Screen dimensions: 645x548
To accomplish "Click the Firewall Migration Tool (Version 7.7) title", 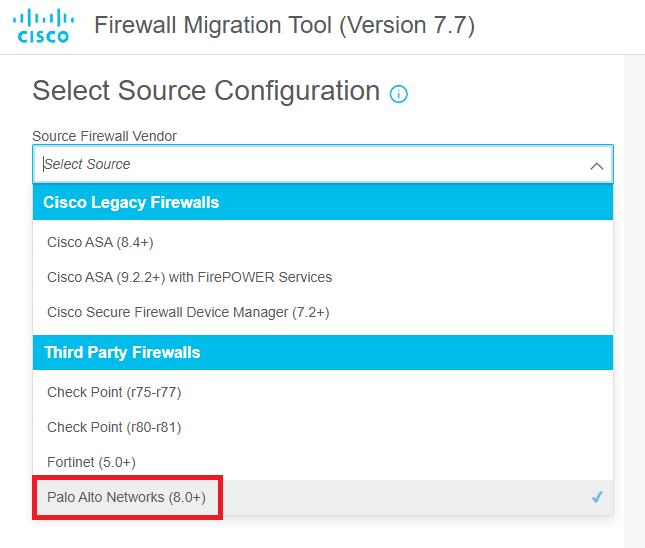I will tap(285, 25).
